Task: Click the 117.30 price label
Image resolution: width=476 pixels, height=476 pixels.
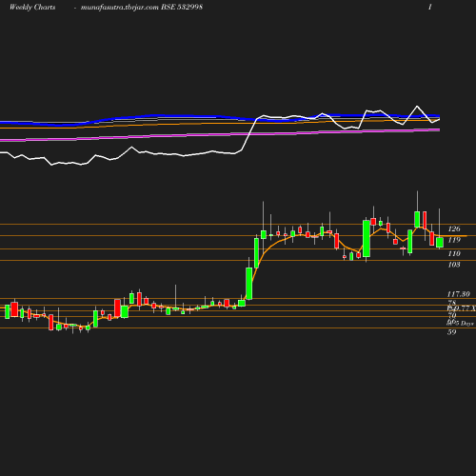Action: (x=458, y=294)
